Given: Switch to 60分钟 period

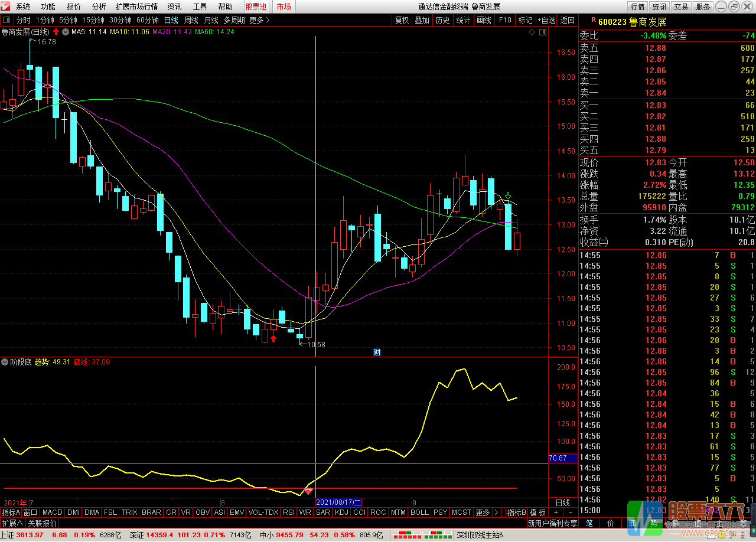Looking at the screenshot, I should tap(148, 20).
